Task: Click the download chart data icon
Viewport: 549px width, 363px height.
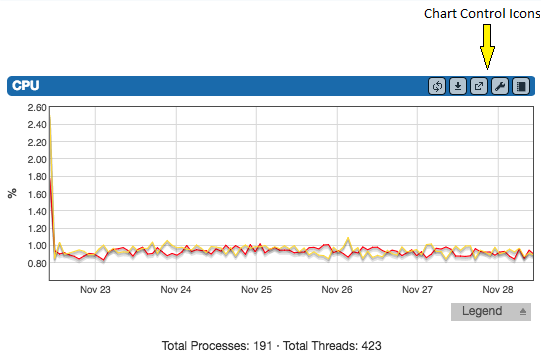Action: (458, 86)
